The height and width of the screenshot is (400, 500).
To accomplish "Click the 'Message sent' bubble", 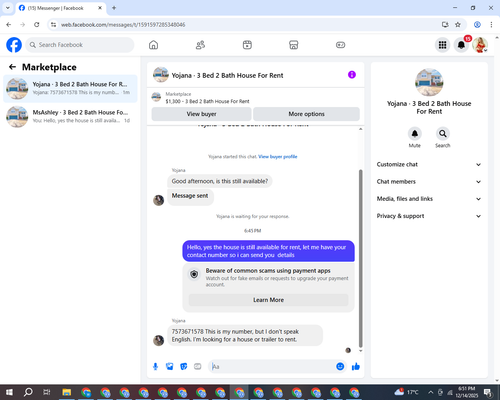I will click(190, 196).
